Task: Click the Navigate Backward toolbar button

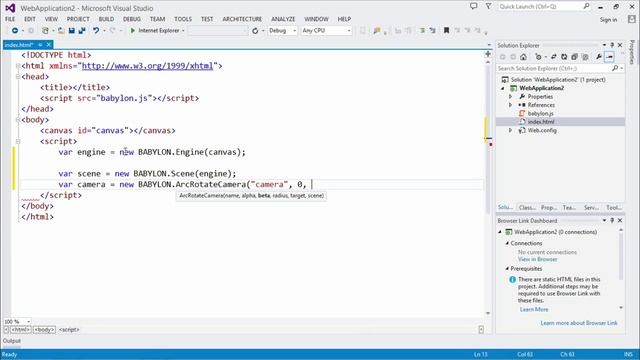Action: pyautogui.click(x=15, y=31)
